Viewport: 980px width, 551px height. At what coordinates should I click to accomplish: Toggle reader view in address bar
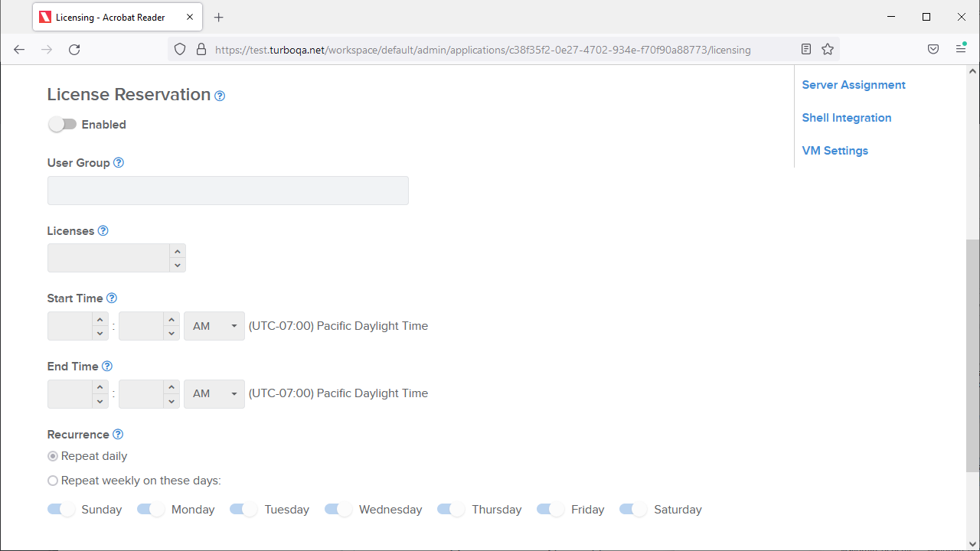pos(806,49)
